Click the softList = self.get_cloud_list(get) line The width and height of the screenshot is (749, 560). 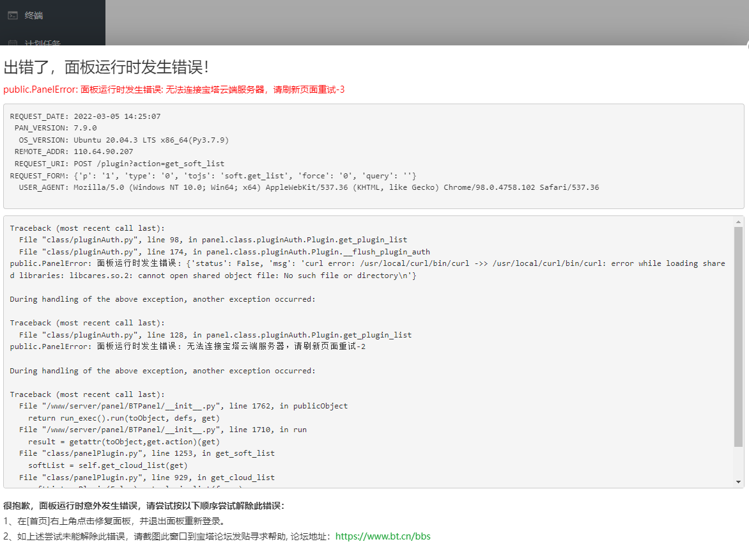[108, 465]
